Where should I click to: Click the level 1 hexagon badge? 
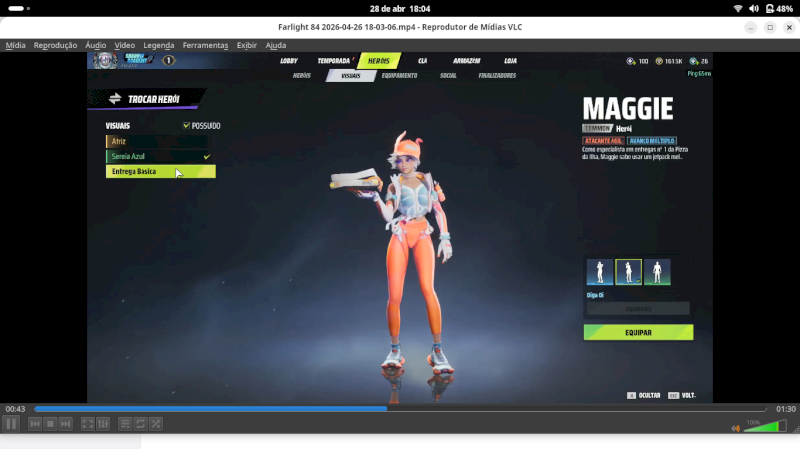click(x=168, y=61)
